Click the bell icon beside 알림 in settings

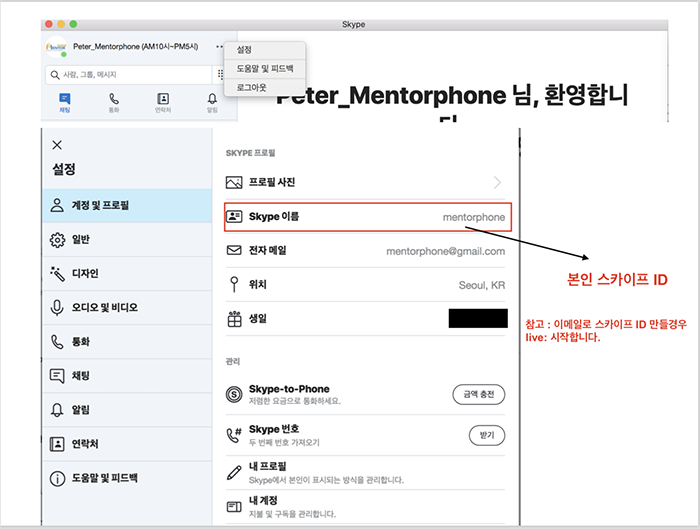click(57, 410)
